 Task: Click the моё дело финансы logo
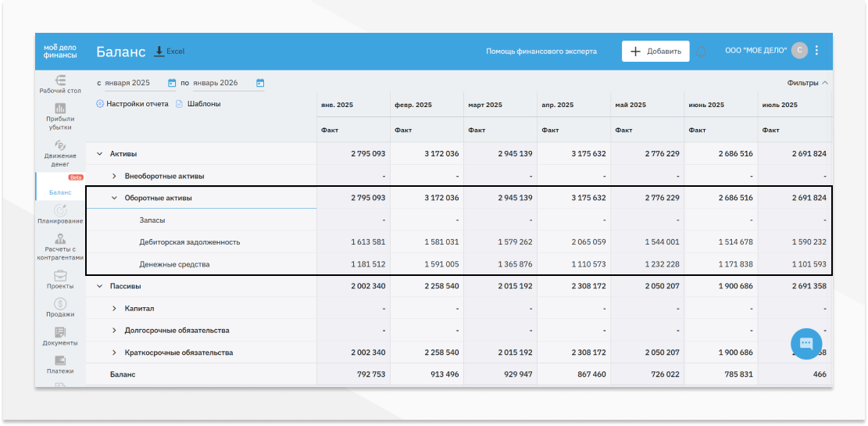(x=60, y=51)
